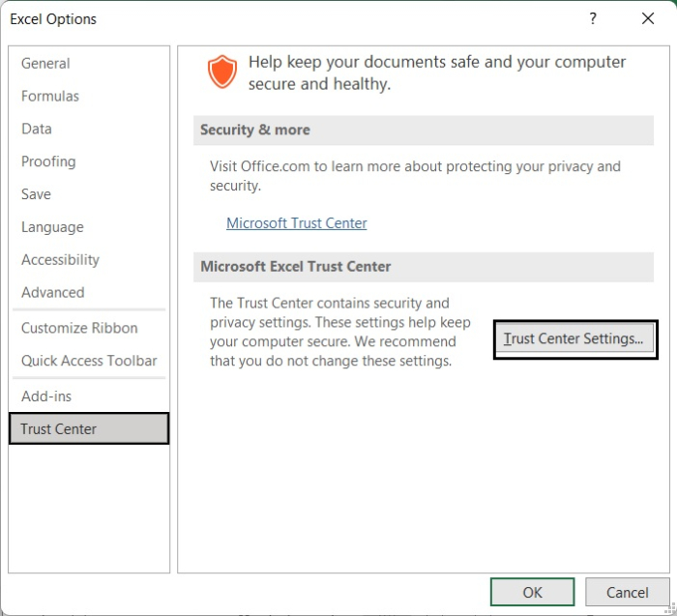
Task: Click the help question mark button
Action: (593, 19)
